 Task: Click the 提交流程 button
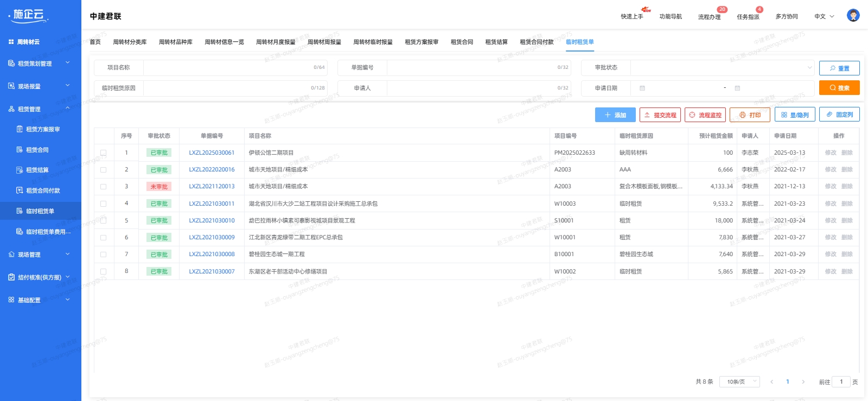[x=660, y=115]
